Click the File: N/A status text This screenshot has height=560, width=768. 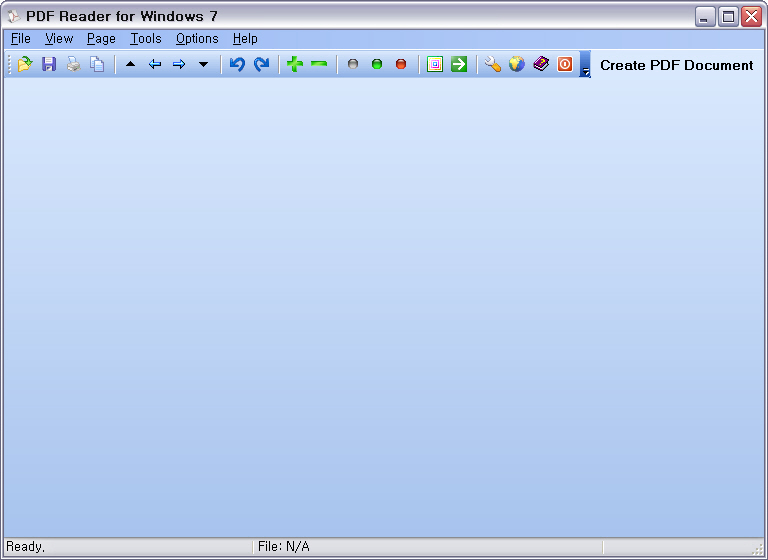[x=284, y=547]
